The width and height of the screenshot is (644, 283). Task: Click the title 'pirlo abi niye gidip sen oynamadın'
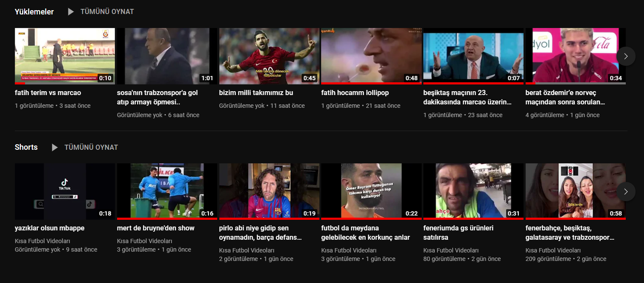[x=260, y=233]
